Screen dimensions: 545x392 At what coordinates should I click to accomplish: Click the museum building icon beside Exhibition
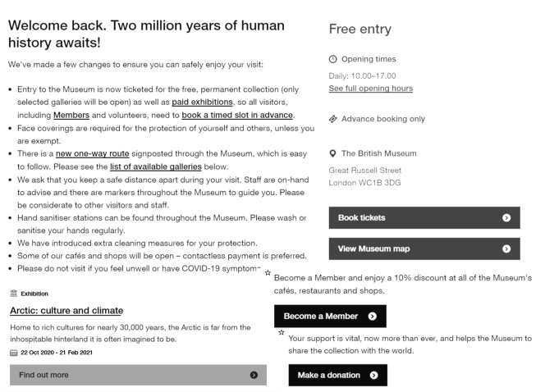[x=14, y=293]
